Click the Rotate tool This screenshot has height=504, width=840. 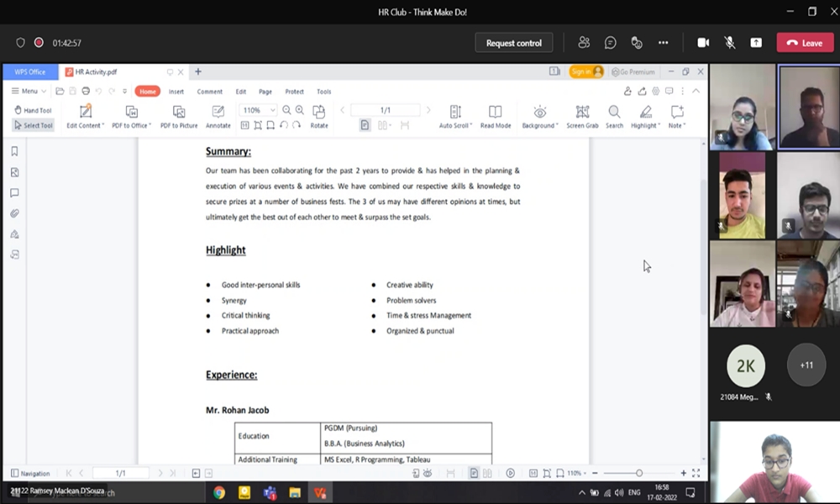pos(318,117)
